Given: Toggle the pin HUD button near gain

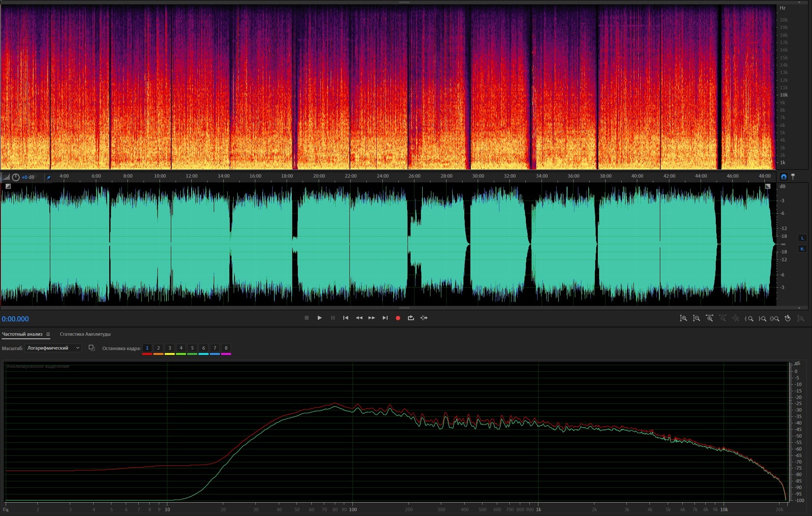Looking at the screenshot, I should pyautogui.click(x=49, y=177).
